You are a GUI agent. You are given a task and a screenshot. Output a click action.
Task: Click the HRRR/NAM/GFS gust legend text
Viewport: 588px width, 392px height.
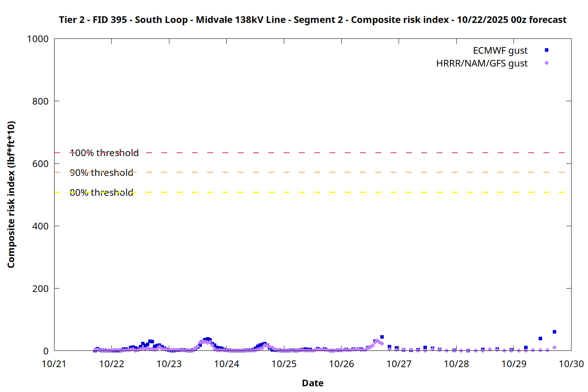482,64
